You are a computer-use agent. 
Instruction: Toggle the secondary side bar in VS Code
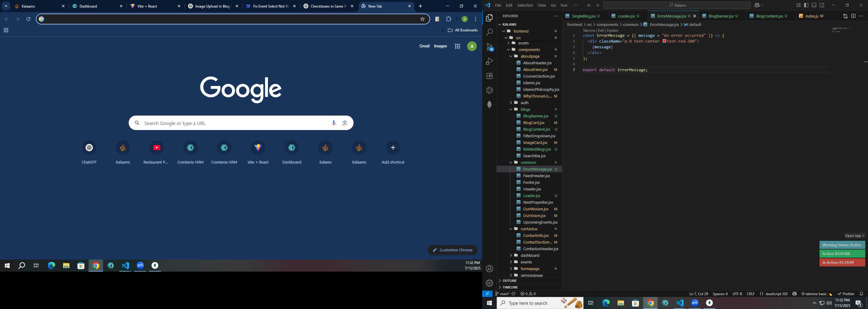[822, 5]
